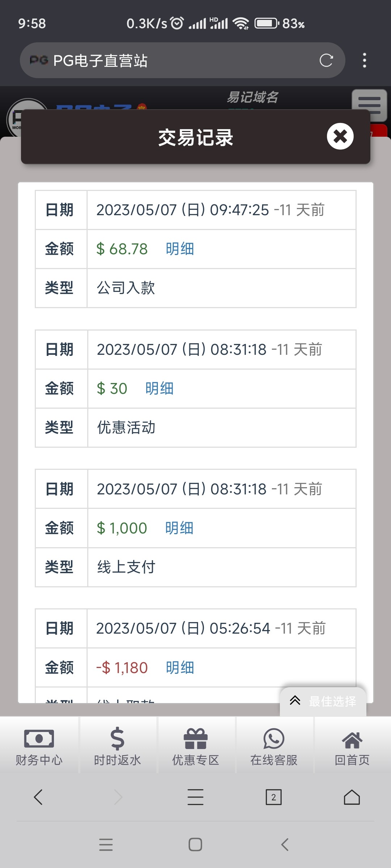Viewport: 391px width, 868px height.
Task: Open the browser three-dot menu
Action: 364,60
